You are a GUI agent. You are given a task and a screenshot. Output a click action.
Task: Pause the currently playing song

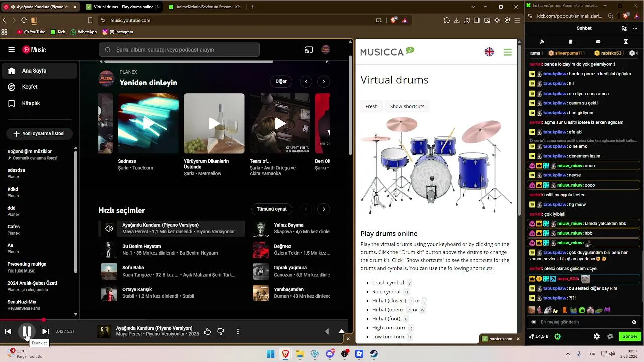pyautogui.click(x=27, y=331)
